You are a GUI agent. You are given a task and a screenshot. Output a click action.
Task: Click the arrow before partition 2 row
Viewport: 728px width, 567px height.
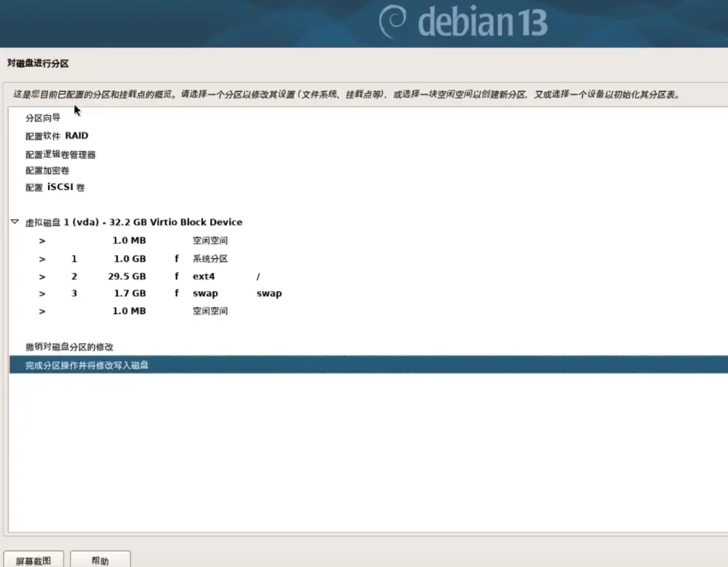click(x=42, y=277)
